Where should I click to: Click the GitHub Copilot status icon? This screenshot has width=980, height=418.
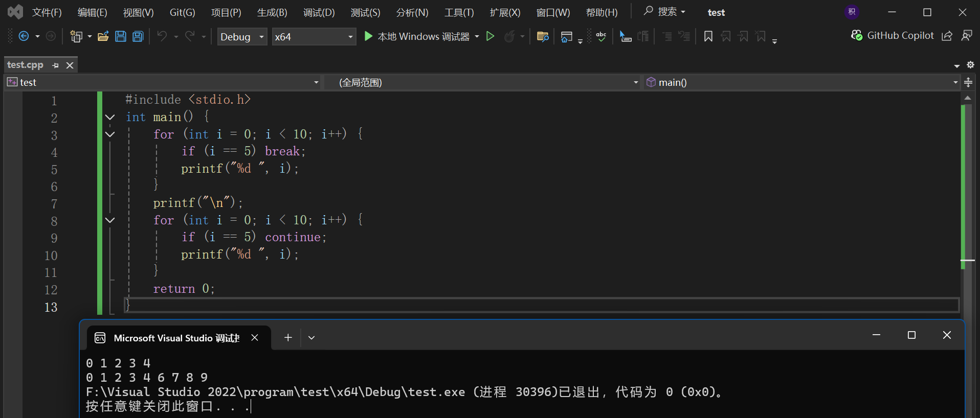857,35
